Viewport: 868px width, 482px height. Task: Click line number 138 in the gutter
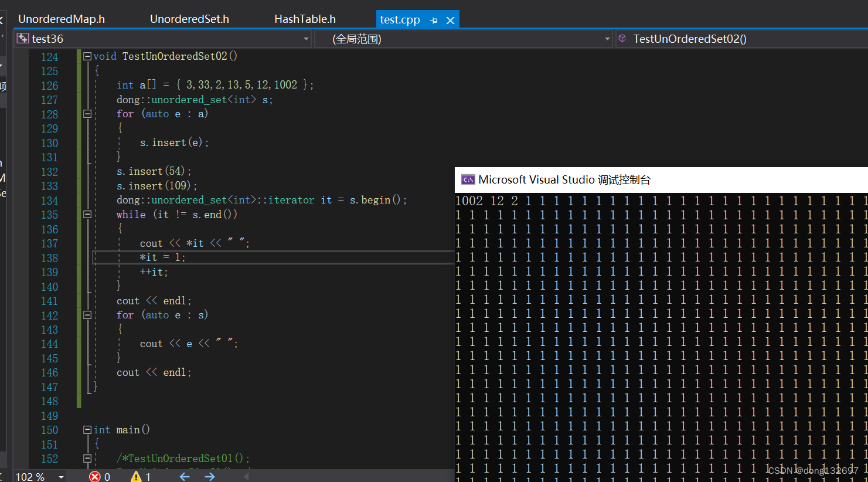coord(49,258)
